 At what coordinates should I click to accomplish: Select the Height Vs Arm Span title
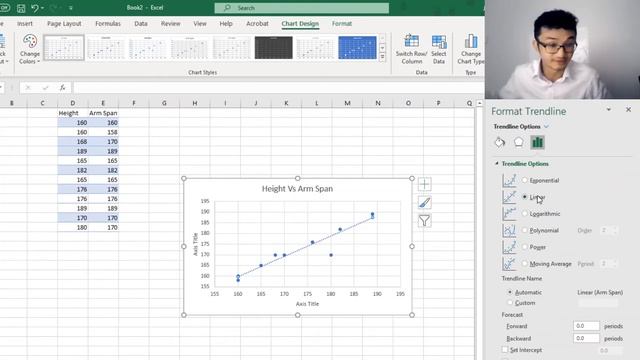pos(297,189)
